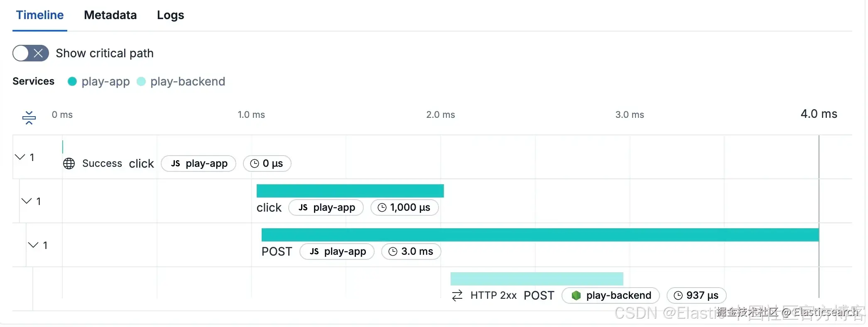868x327 pixels.
Task: Collapse the Success click transaction row chevron
Action: [20, 157]
